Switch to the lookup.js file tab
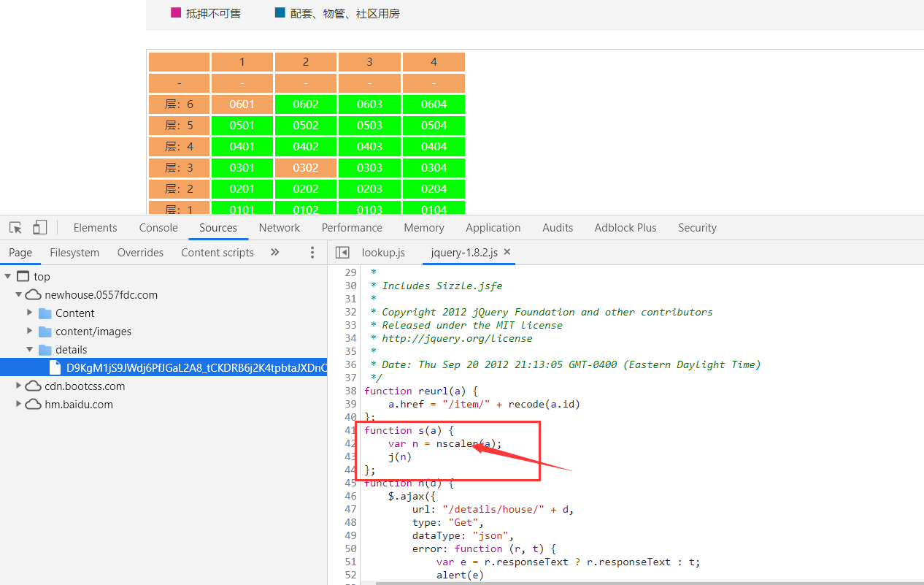 (383, 253)
